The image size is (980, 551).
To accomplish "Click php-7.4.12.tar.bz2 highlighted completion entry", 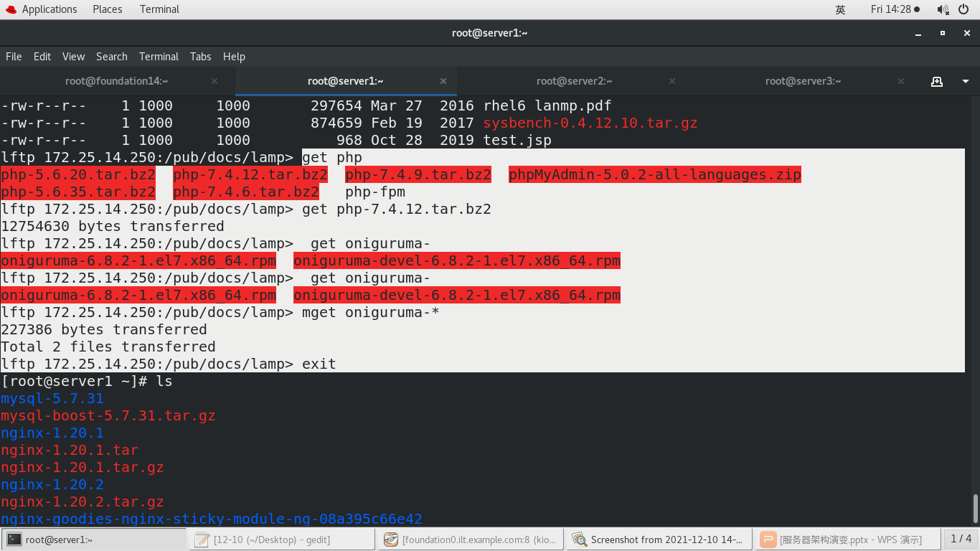I will (x=250, y=174).
